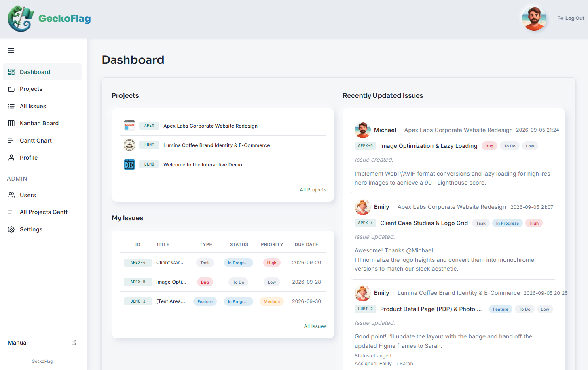Collapse the sidebar with hamburger icon
588x370 pixels.
[x=11, y=50]
